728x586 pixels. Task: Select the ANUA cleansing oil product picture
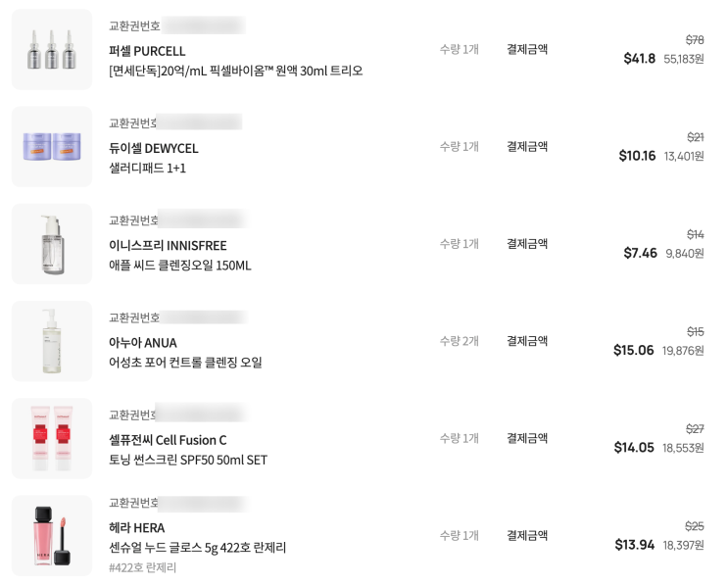(52, 341)
